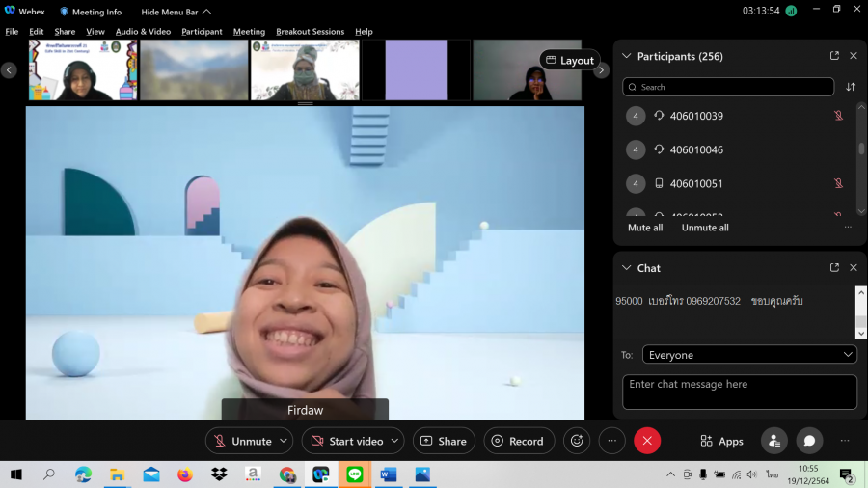This screenshot has width=868, height=488.
Task: Unmute your microphone
Action: 241,441
